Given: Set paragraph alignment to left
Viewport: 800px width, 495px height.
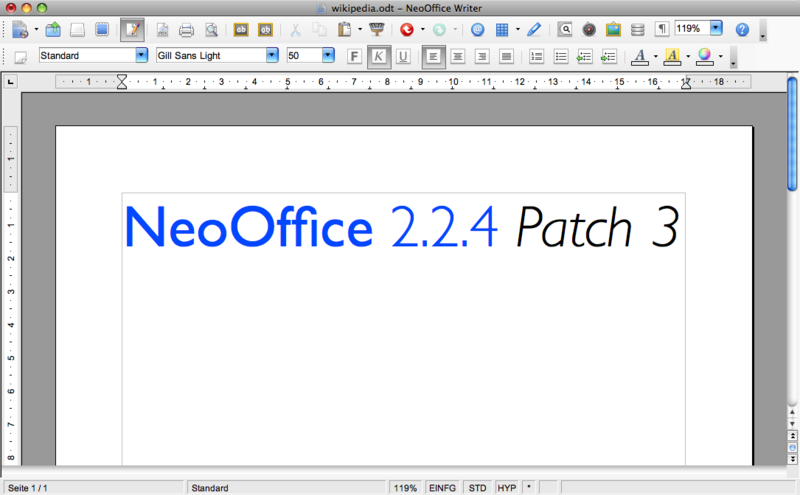Looking at the screenshot, I should pyautogui.click(x=433, y=56).
